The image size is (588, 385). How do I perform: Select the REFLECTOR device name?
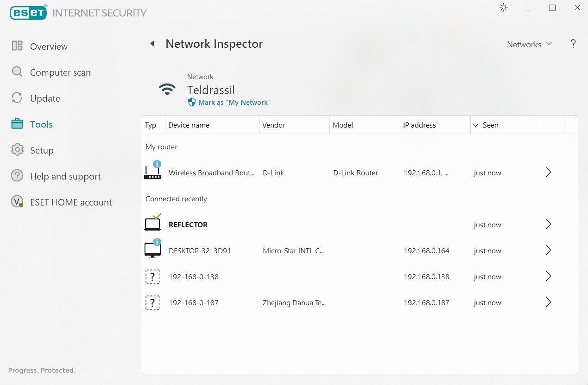(188, 225)
